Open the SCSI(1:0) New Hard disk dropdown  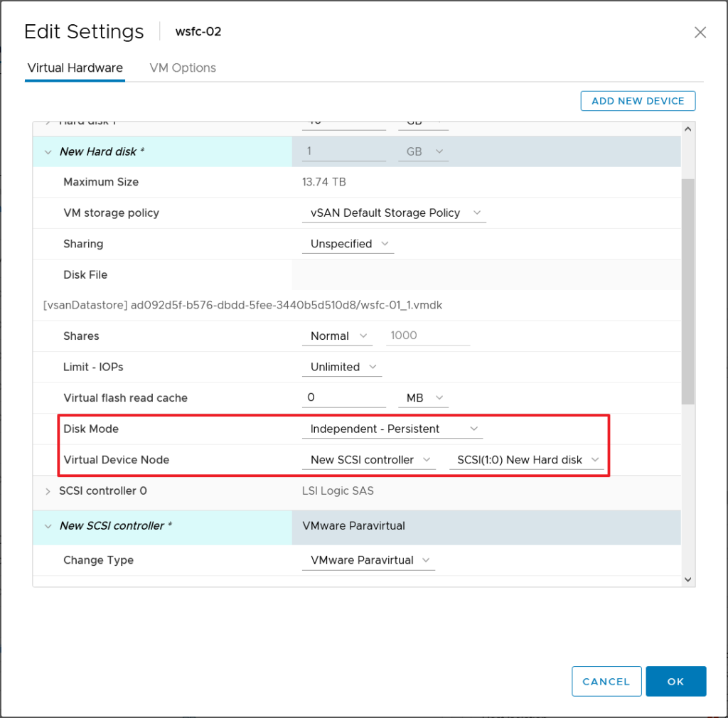526,460
